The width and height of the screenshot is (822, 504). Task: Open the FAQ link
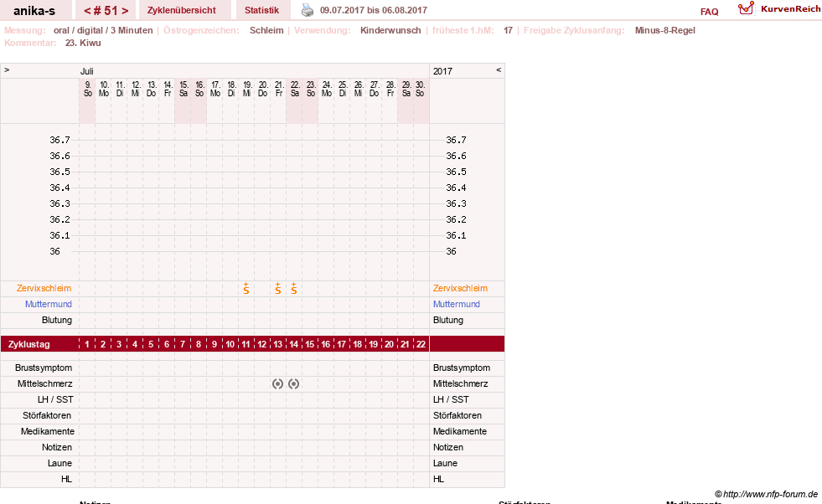709,12
